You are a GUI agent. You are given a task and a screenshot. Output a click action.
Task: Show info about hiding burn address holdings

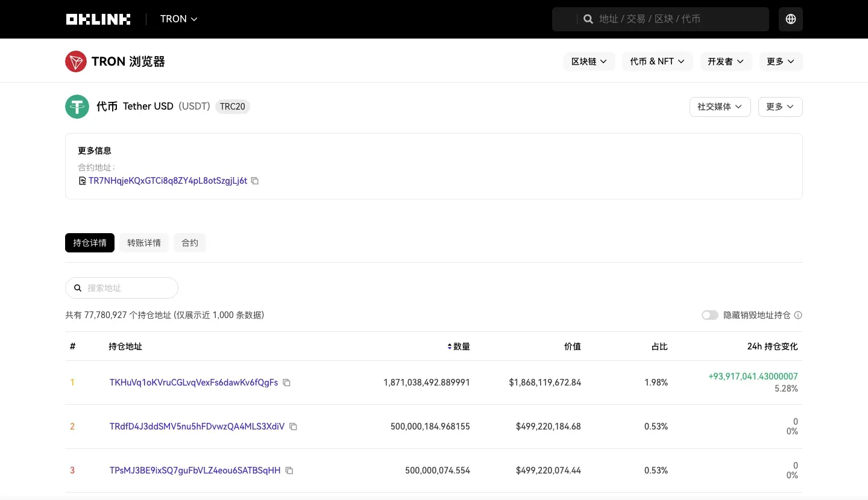point(798,315)
